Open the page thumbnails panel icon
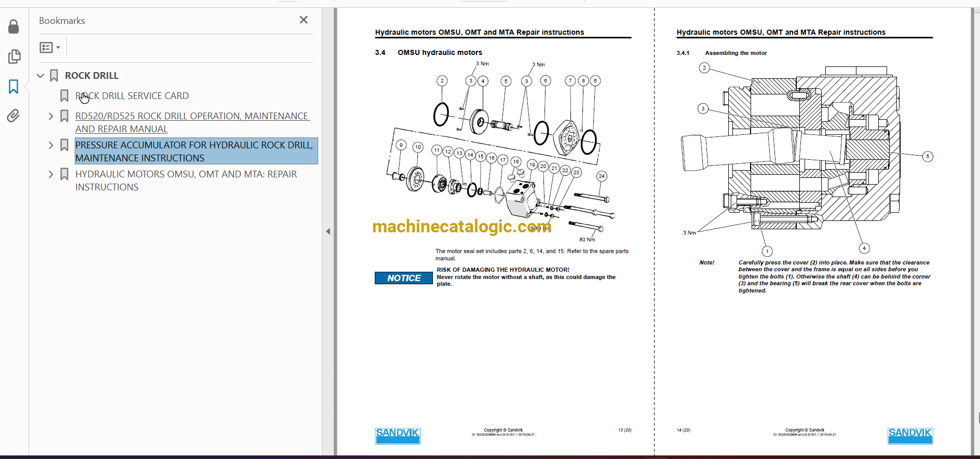980x459 pixels. point(14,57)
